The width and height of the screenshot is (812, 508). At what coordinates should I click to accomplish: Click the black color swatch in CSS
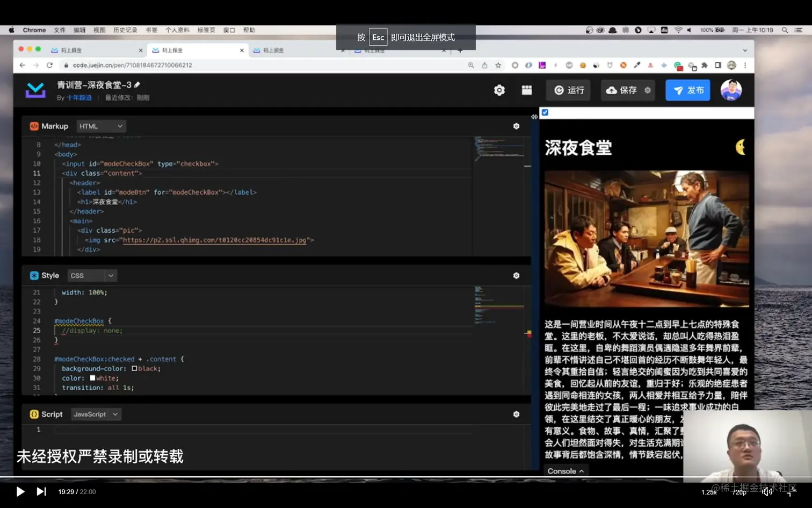(x=134, y=369)
